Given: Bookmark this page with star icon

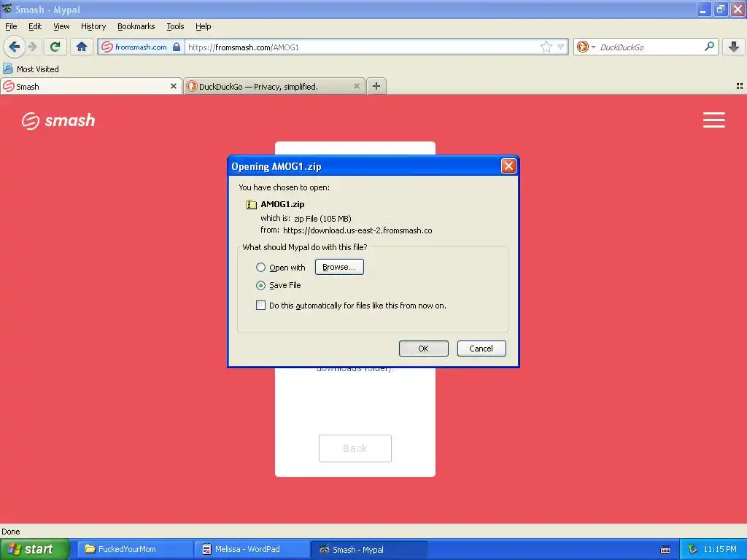Looking at the screenshot, I should coord(546,47).
